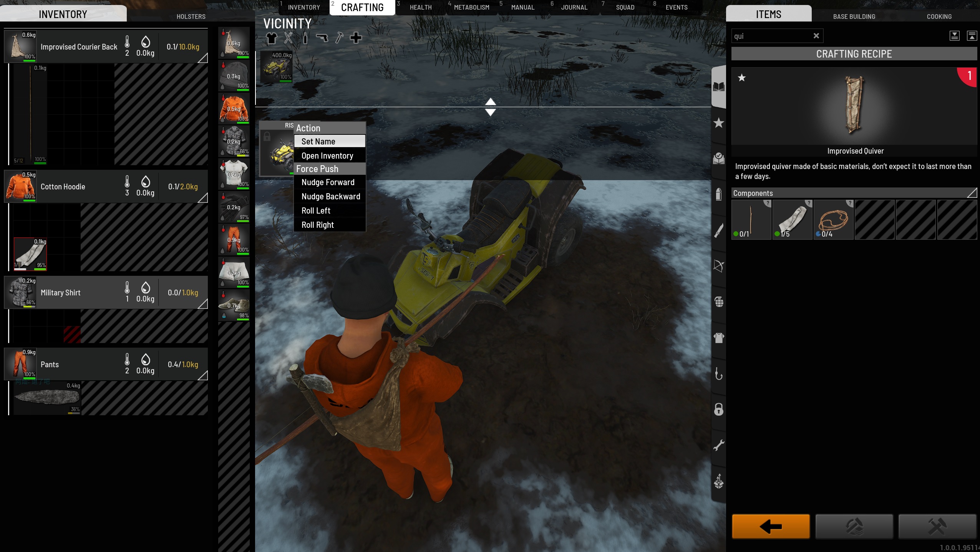Select the sneakers equipment slot
The image size is (980, 552).
tap(234, 305)
